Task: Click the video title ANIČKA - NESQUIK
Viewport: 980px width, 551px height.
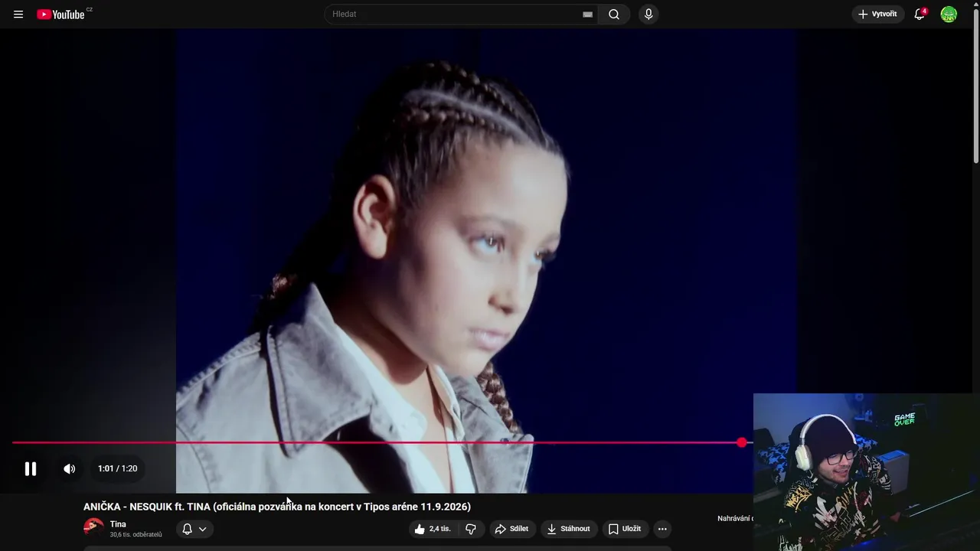Action: pyautogui.click(x=277, y=507)
